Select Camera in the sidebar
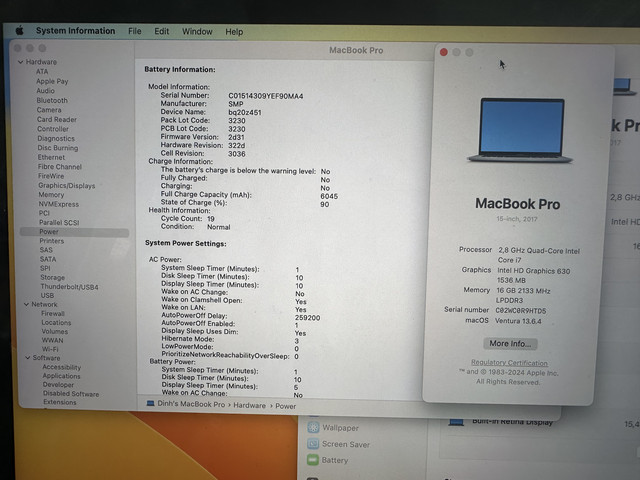Screen dimensions: 640x480 coord(49,110)
